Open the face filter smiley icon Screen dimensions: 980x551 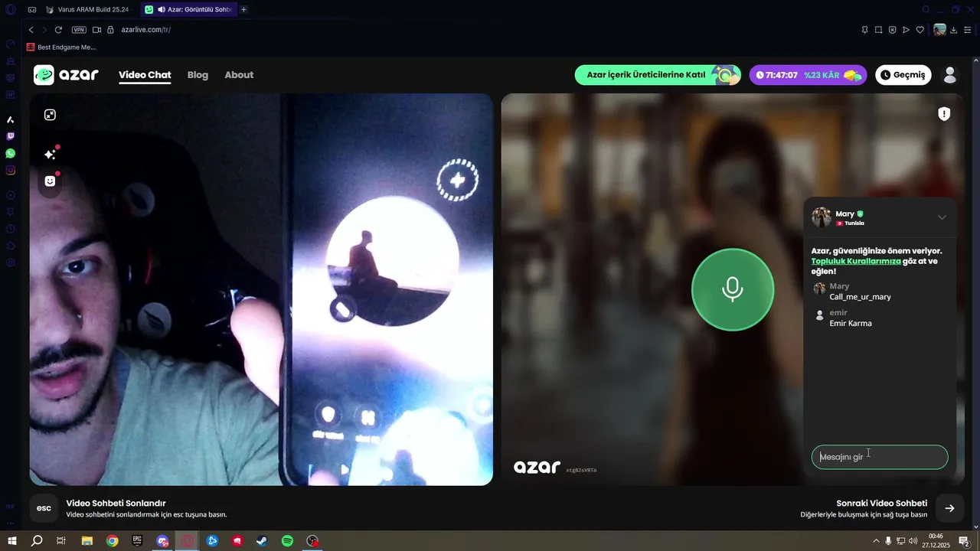click(x=50, y=181)
